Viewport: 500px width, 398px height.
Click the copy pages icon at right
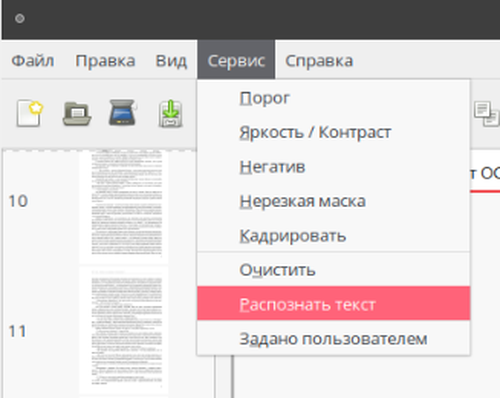(x=486, y=114)
